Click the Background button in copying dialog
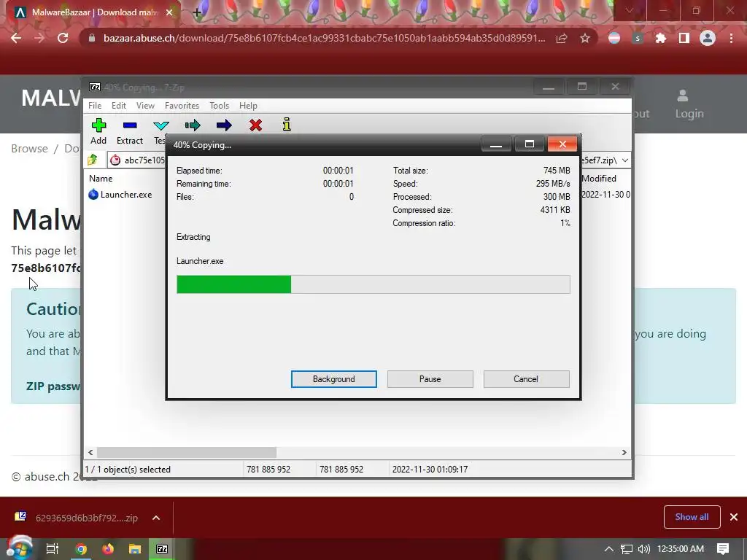The width and height of the screenshot is (747, 560). pos(334,379)
